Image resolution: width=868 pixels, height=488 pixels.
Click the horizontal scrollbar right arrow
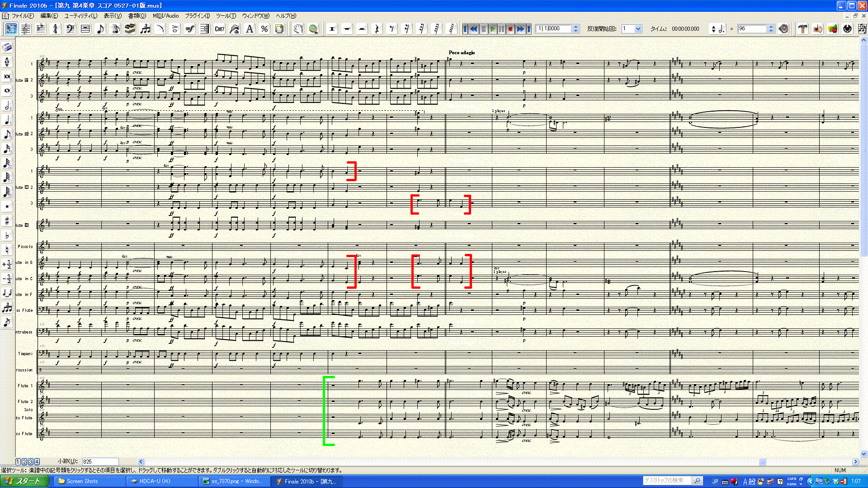pos(855,462)
